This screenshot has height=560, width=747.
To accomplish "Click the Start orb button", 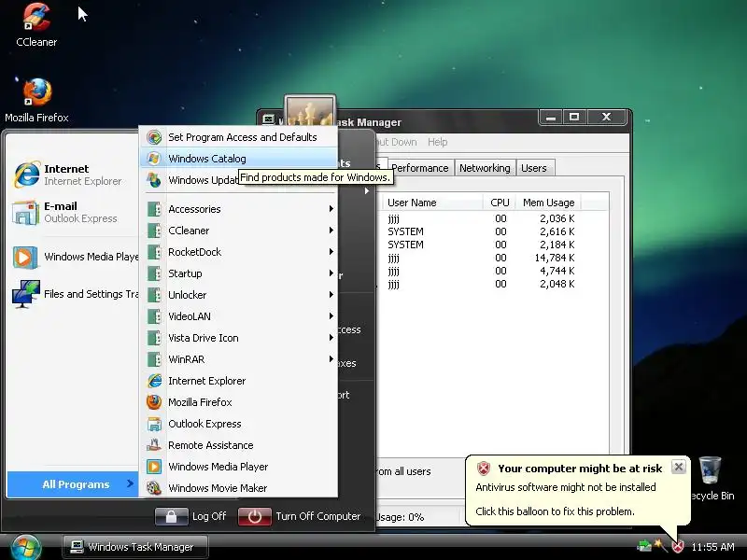I will tap(26, 547).
